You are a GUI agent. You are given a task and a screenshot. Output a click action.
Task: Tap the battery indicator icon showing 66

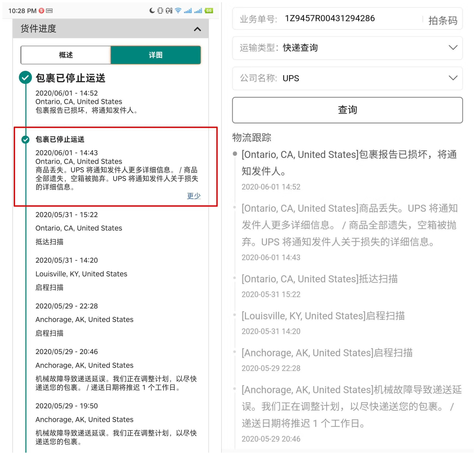coord(209,11)
